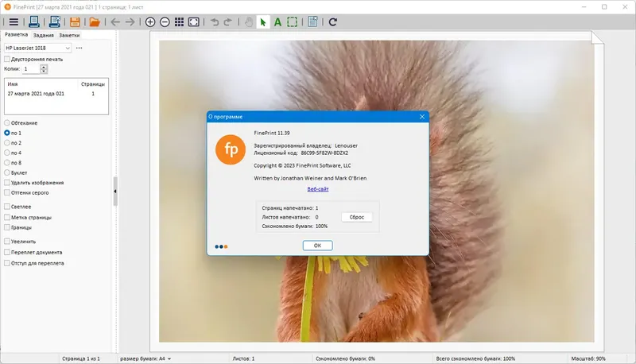The height and width of the screenshot is (364, 636).
Task: Open a file with the folder icon
Action: (x=95, y=22)
